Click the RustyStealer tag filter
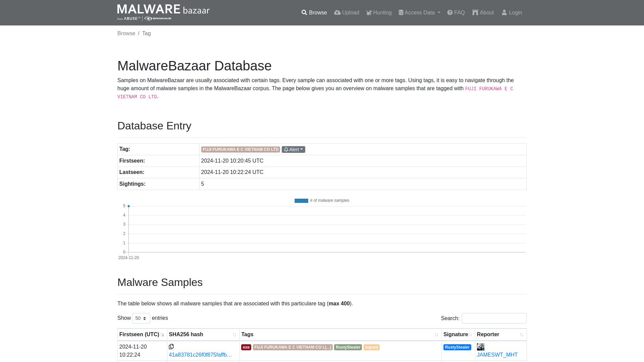644x362 pixels. tap(348, 347)
